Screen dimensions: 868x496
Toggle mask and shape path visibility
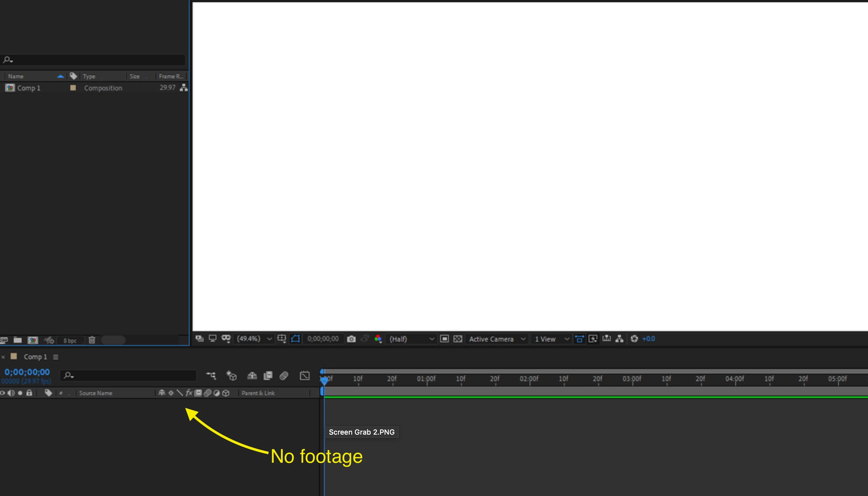point(296,339)
